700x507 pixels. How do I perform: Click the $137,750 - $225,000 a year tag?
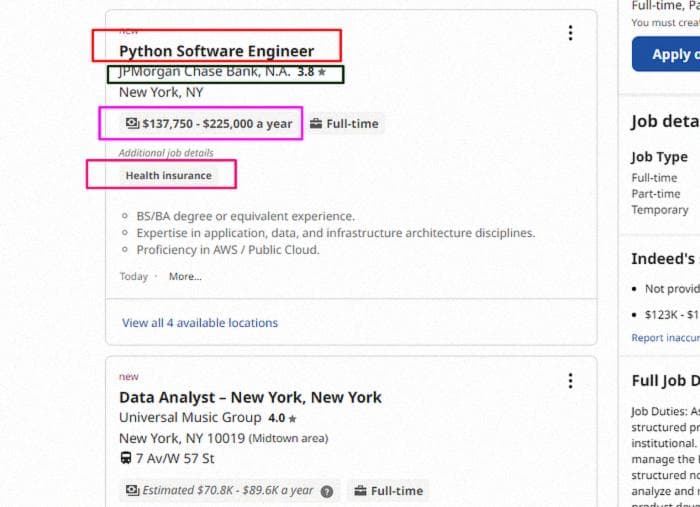[209, 124]
